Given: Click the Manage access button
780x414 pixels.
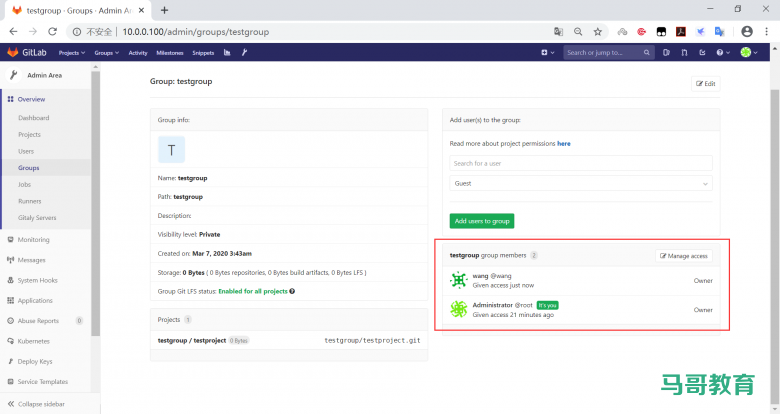Looking at the screenshot, I should tap(683, 256).
